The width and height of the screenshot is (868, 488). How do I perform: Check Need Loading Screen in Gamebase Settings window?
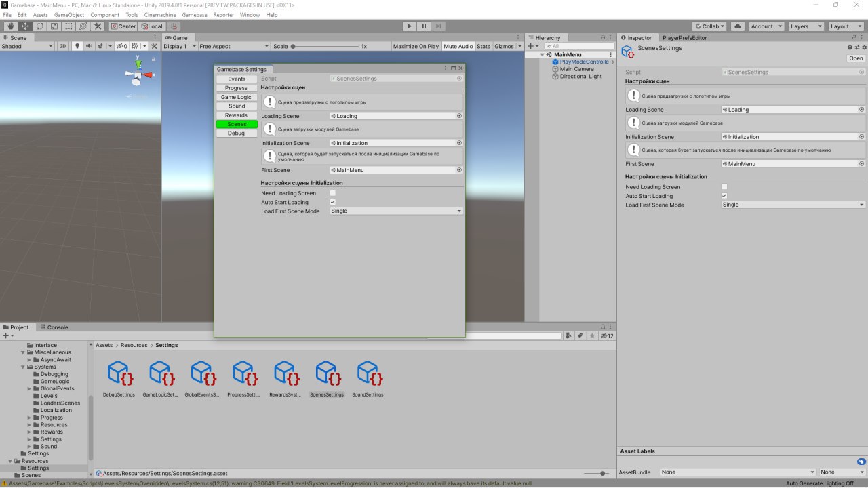tap(333, 193)
